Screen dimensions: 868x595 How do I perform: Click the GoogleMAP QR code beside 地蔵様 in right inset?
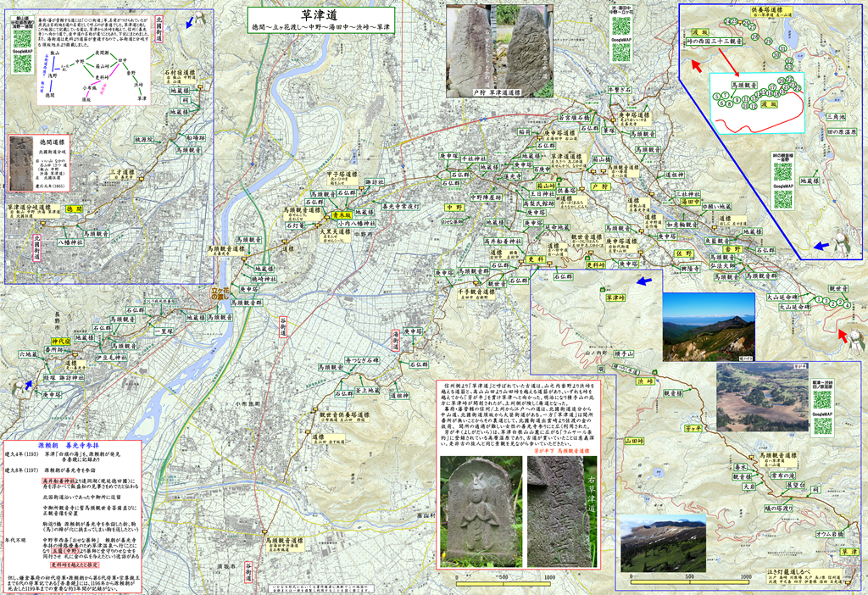[x=782, y=200]
